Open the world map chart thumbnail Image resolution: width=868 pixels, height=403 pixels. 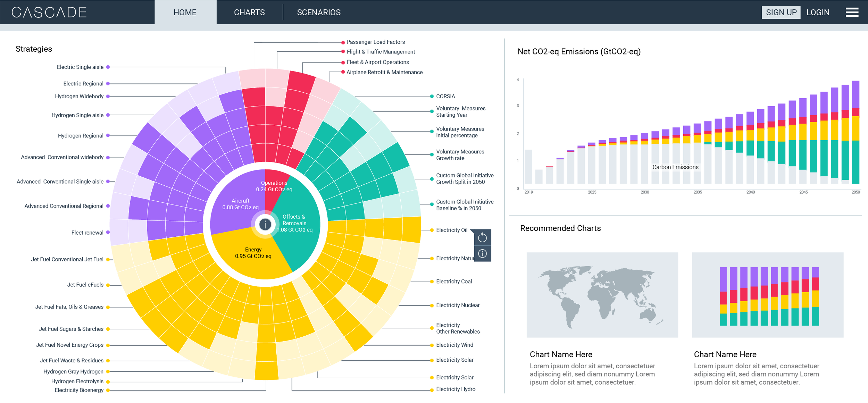tap(602, 295)
